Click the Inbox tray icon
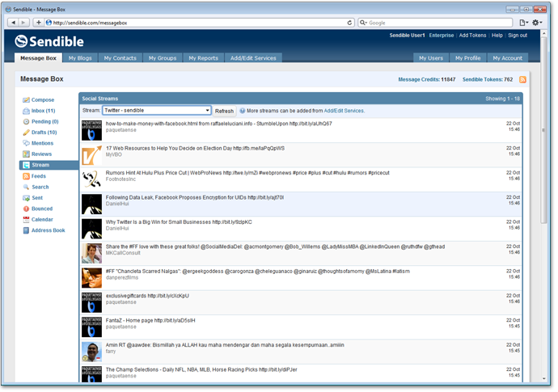This screenshot has height=392, width=558. coord(26,111)
